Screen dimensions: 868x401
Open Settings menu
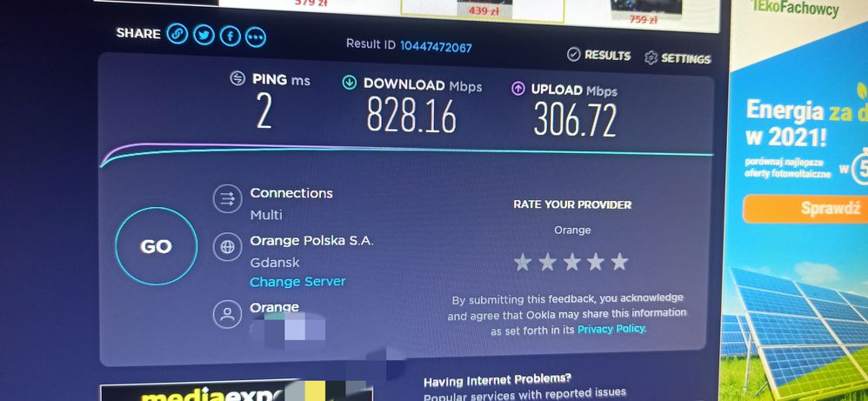pyautogui.click(x=678, y=58)
